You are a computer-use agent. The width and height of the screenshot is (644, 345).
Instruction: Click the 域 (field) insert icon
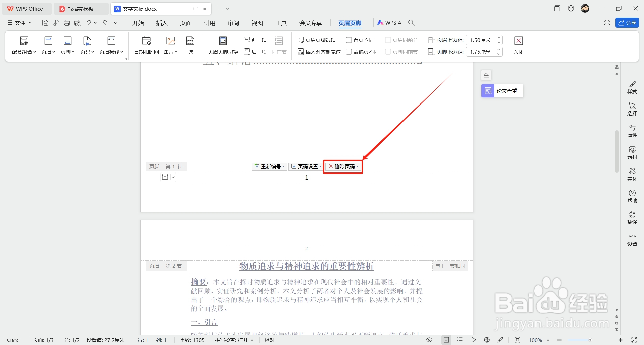190,45
